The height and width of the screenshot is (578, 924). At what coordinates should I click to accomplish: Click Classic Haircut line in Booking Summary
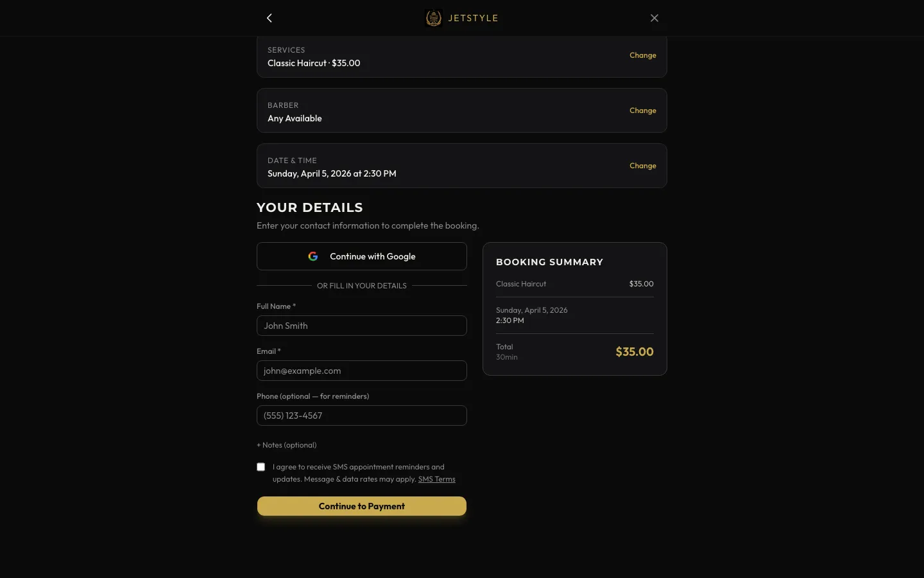[521, 284]
